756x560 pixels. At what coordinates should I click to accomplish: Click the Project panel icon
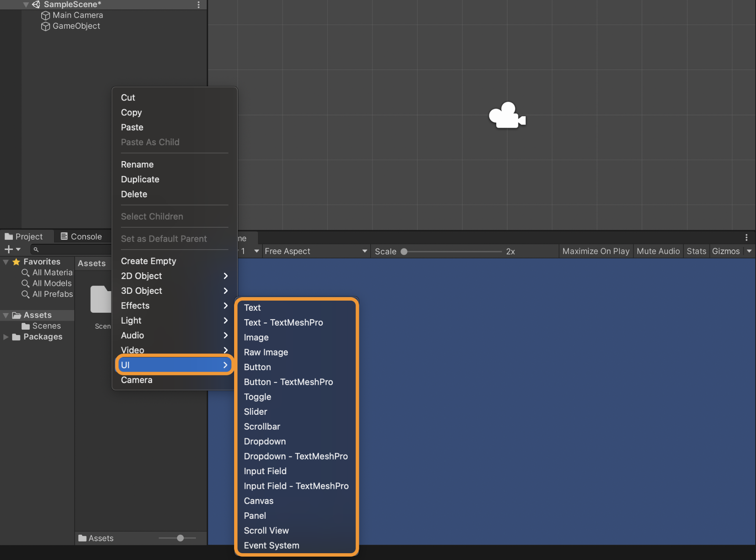(x=11, y=236)
